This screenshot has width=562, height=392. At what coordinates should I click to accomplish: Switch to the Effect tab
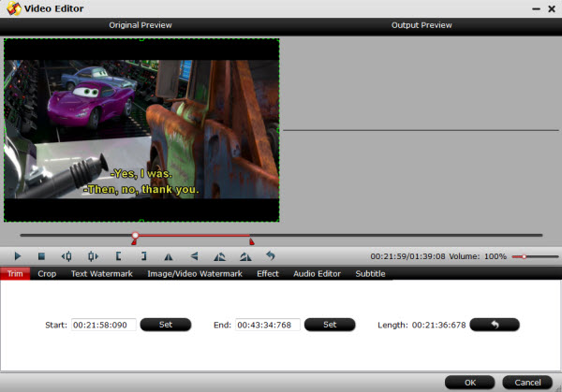268,274
